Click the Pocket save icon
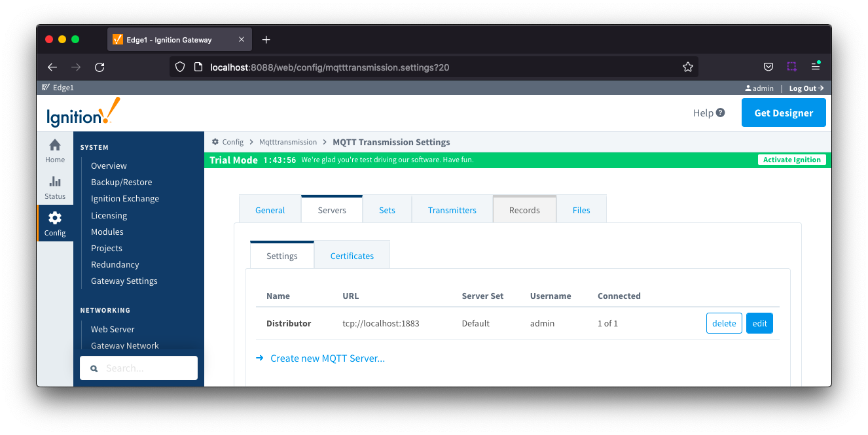 click(769, 67)
